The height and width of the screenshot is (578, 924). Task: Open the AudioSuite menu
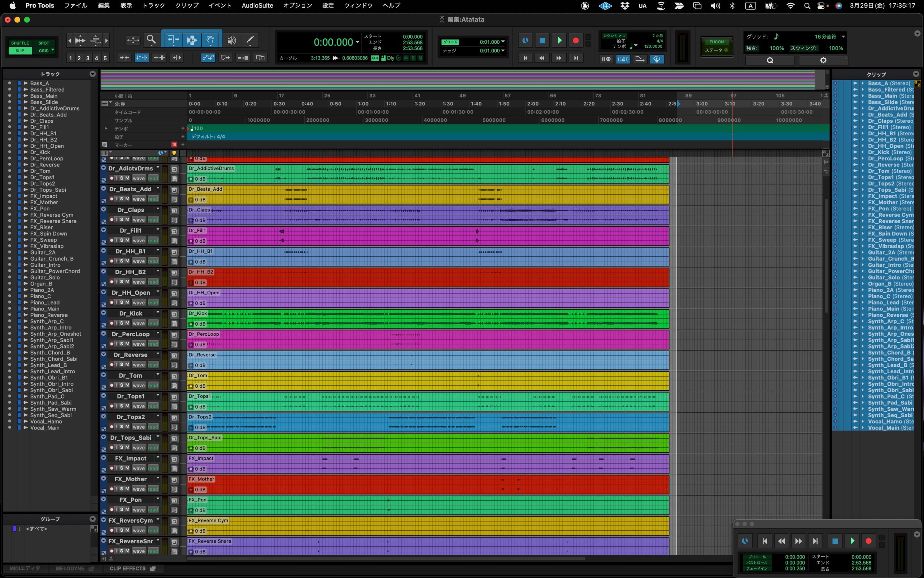257,5
